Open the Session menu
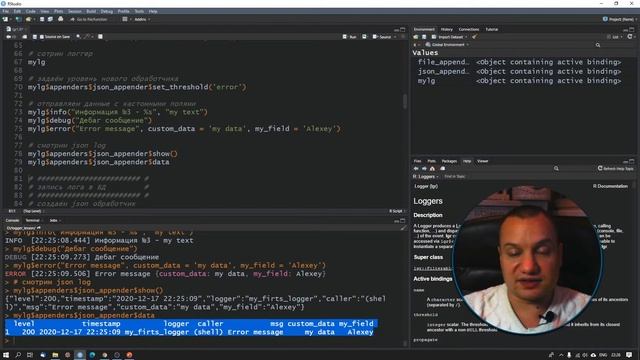 coord(74,11)
